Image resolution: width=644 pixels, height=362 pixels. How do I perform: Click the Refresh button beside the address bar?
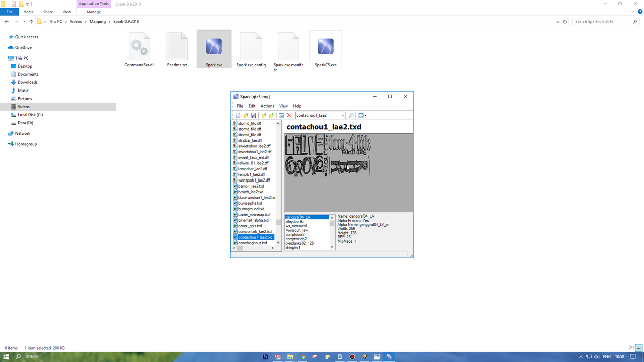pos(565,22)
